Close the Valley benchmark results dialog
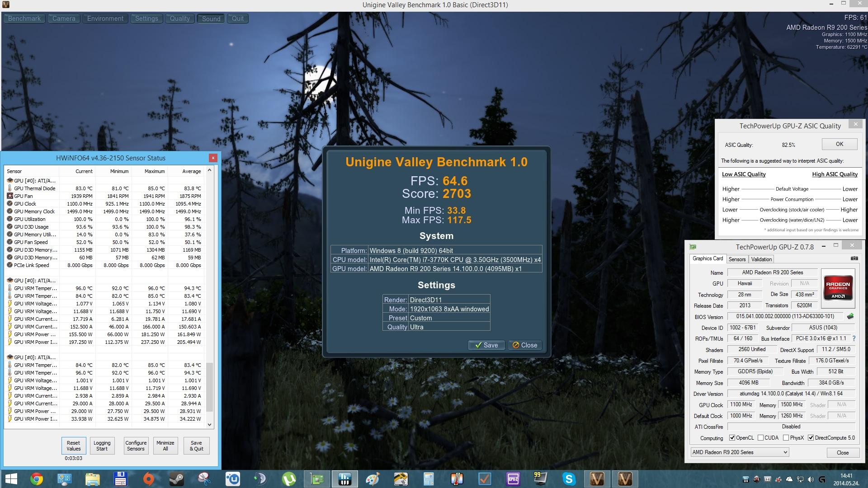868x488 pixels. tap(525, 345)
